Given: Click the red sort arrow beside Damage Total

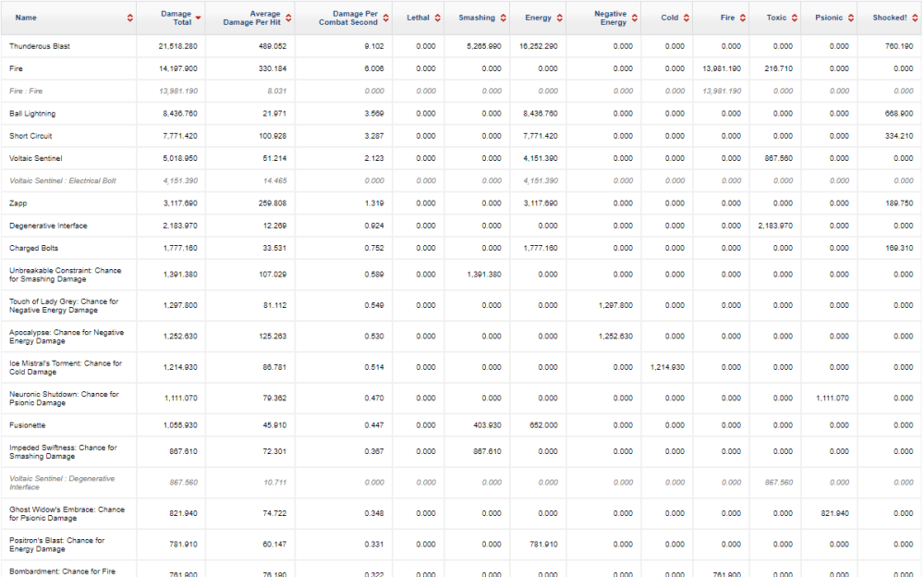Looking at the screenshot, I should tap(198, 18).
